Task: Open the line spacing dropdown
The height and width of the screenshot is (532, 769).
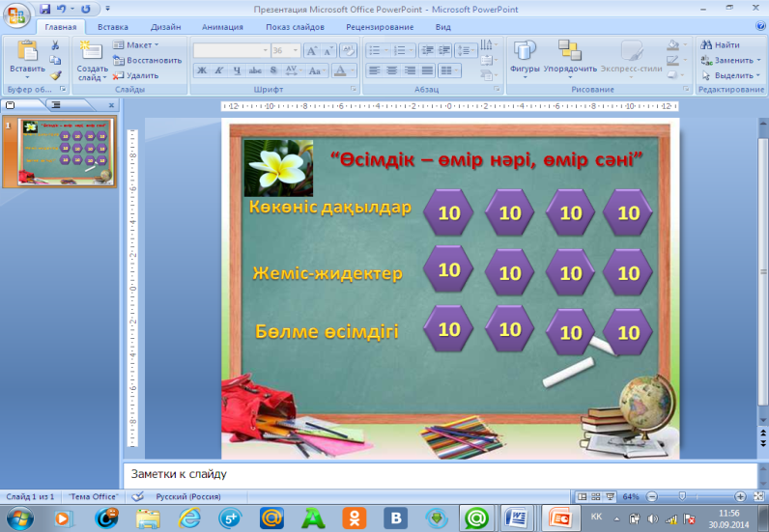Action: tap(466, 50)
